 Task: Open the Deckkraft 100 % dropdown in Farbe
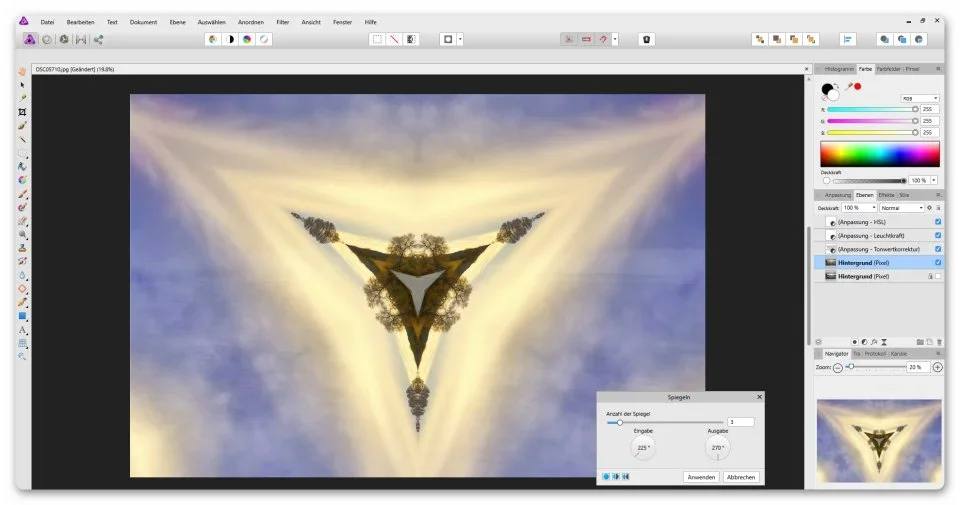[x=934, y=181]
